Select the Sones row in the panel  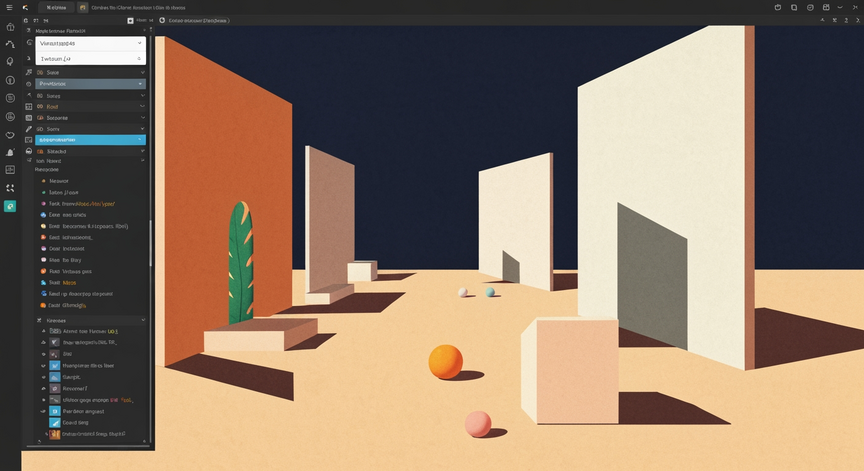coord(90,96)
